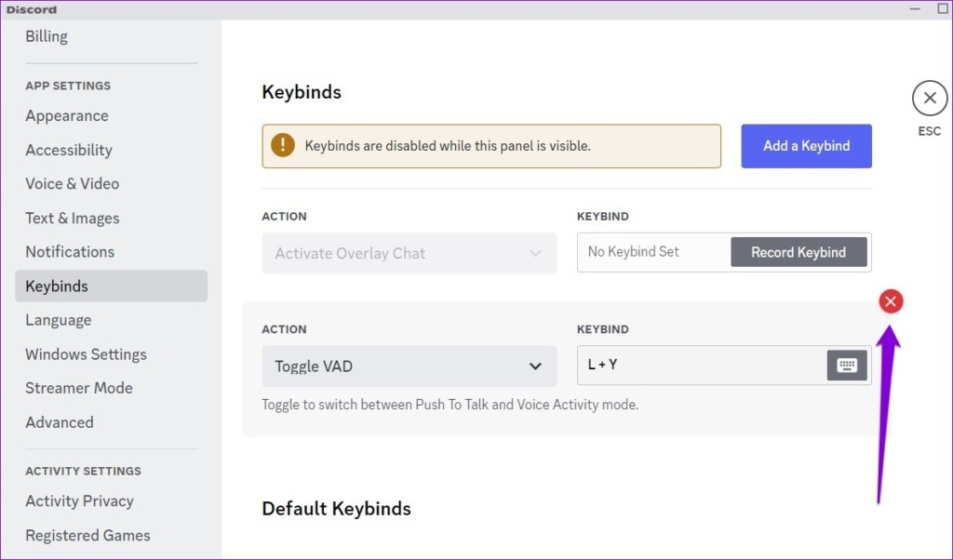Open Registered Games settings
The image size is (953, 560).
pyautogui.click(x=87, y=535)
